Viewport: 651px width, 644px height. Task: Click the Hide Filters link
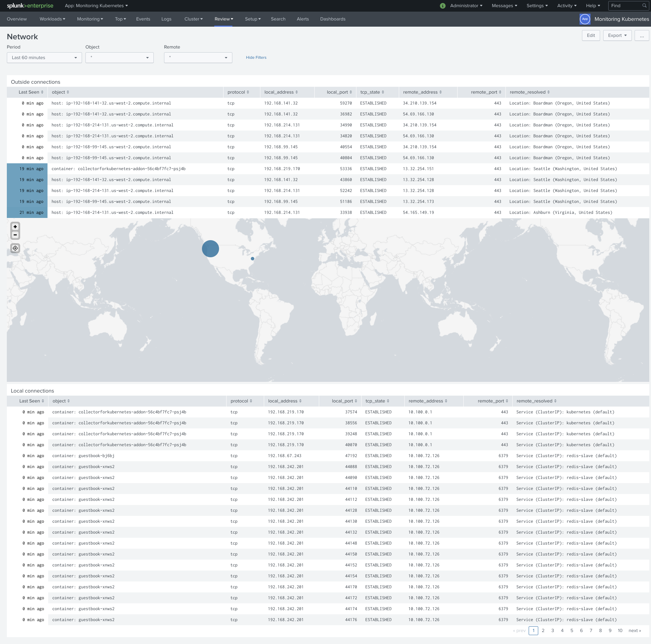click(x=256, y=58)
